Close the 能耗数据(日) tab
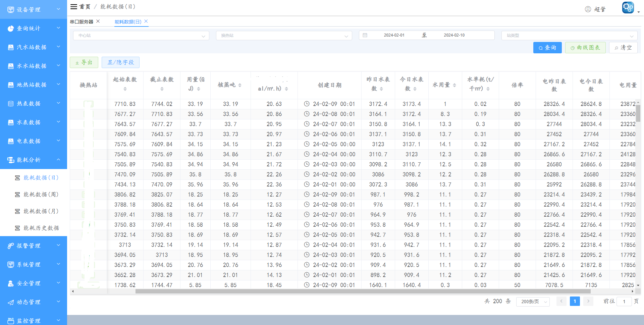Viewport: 644px width, 325px height. point(146,21)
